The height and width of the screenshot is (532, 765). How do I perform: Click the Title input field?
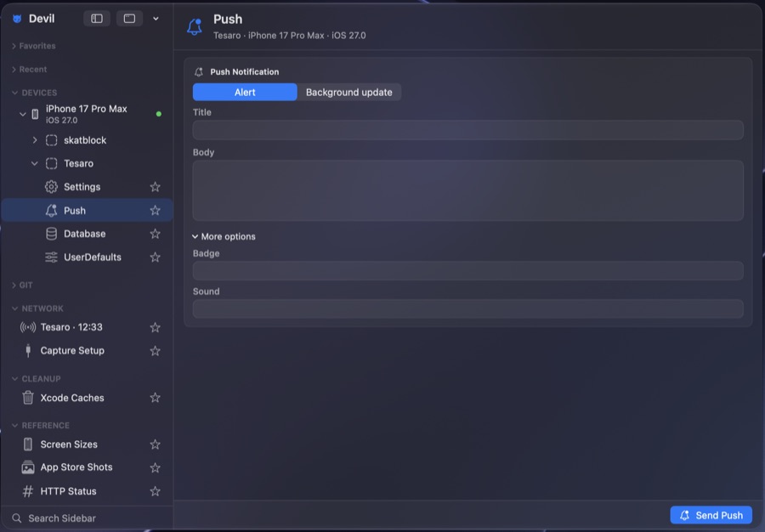[x=467, y=130]
